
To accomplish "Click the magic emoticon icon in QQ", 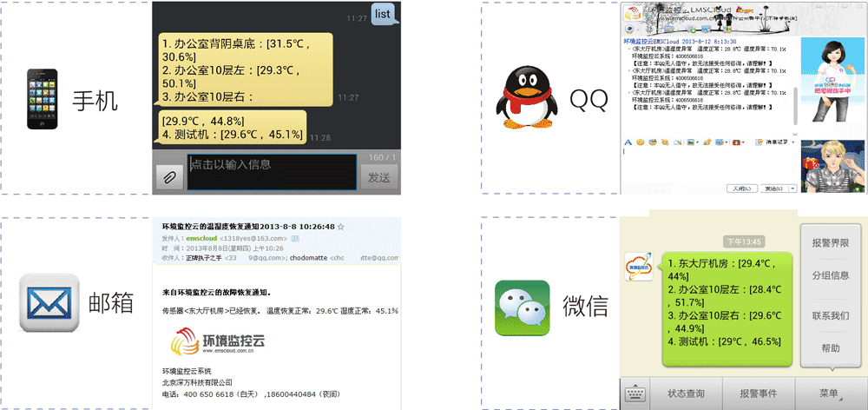I will coord(654,142).
